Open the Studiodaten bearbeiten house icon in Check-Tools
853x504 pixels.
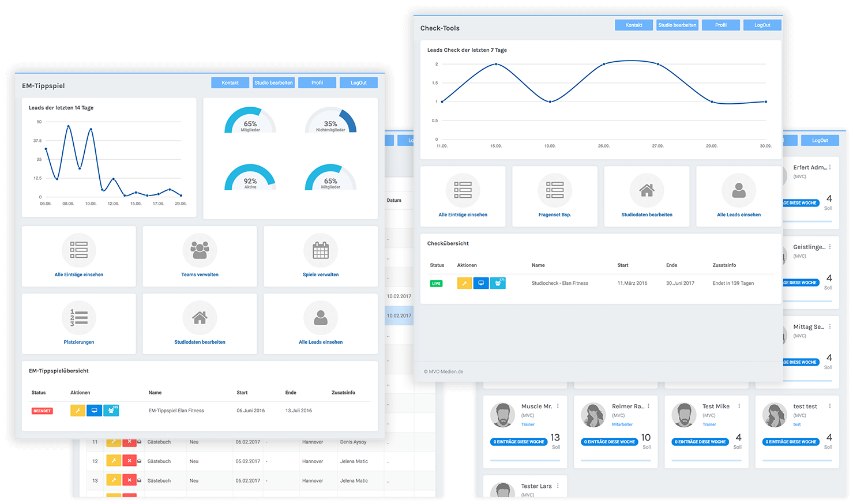pyautogui.click(x=647, y=190)
